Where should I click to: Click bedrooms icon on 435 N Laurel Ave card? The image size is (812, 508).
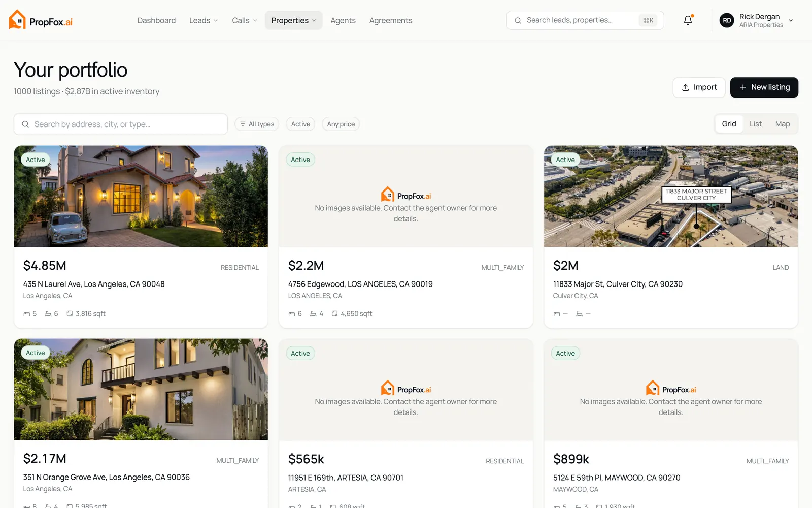coord(27,314)
